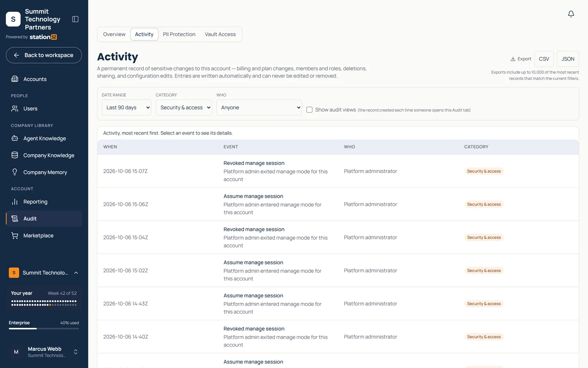This screenshot has height=368, width=588.
Task: Switch to the Overview tab
Action: [114, 34]
